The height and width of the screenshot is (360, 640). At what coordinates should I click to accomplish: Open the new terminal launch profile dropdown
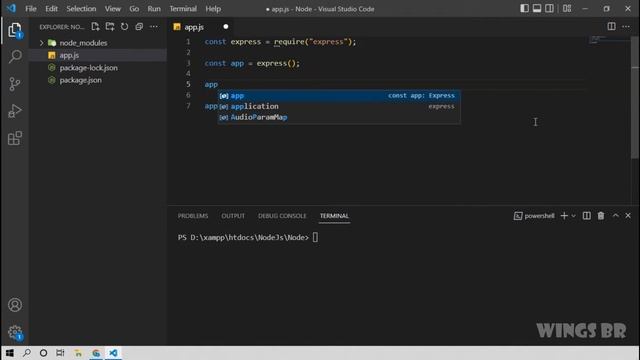(573, 216)
